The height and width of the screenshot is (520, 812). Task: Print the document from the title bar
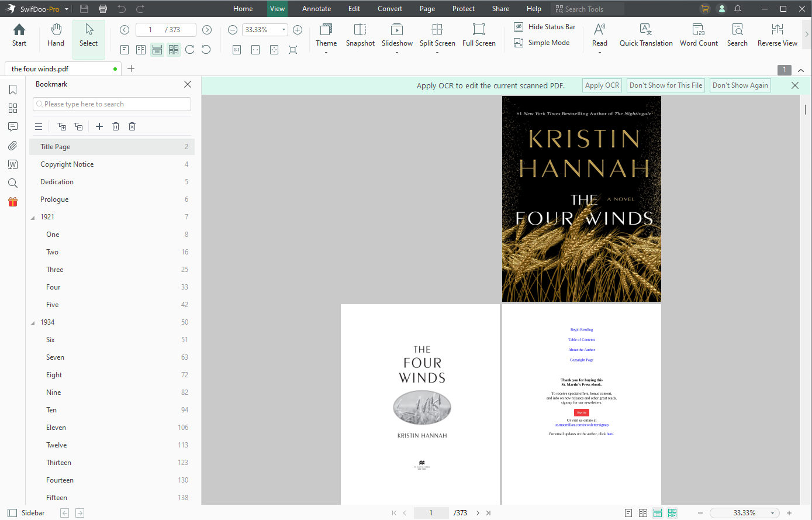click(x=103, y=9)
